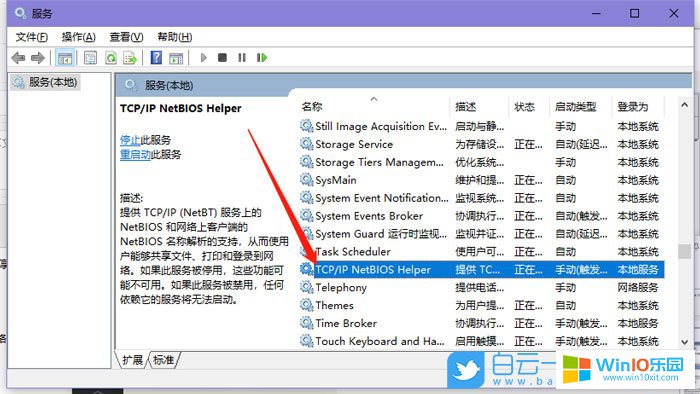Viewport: 700px width, 394px height.
Task: Click the Refresh toolbar icon
Action: coord(111,58)
